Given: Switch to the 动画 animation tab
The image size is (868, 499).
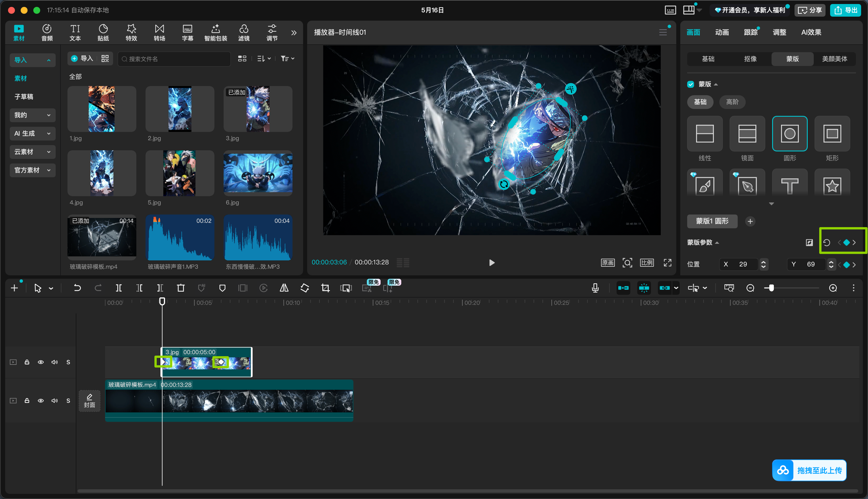Looking at the screenshot, I should (x=722, y=33).
